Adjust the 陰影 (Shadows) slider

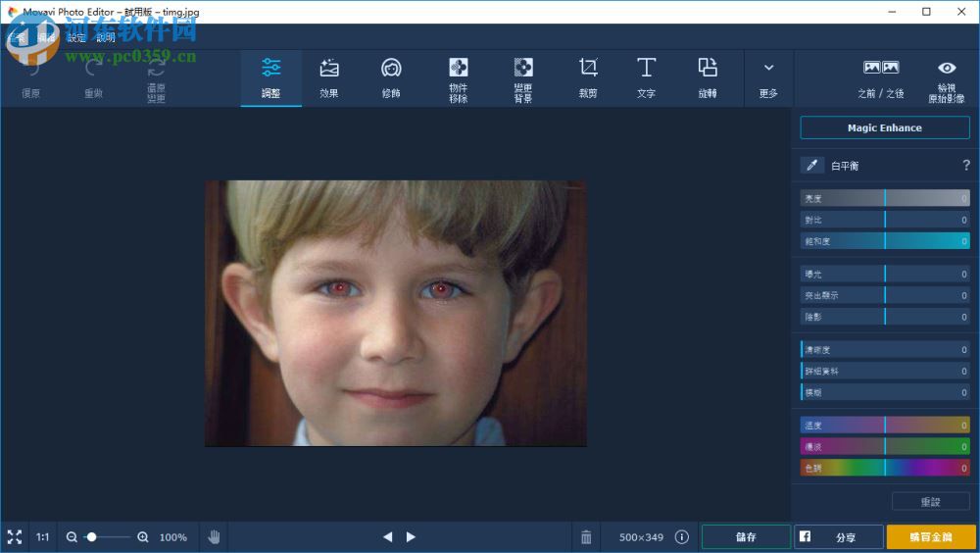884,317
